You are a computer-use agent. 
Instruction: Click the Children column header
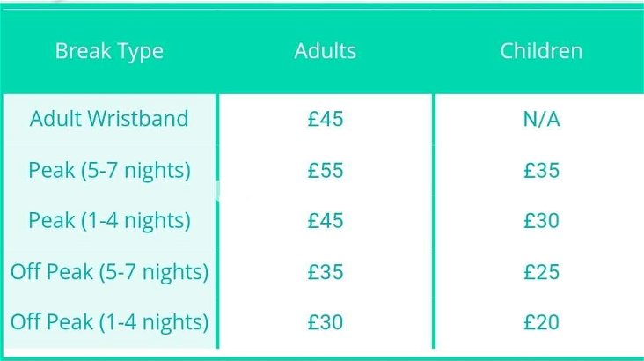click(541, 51)
